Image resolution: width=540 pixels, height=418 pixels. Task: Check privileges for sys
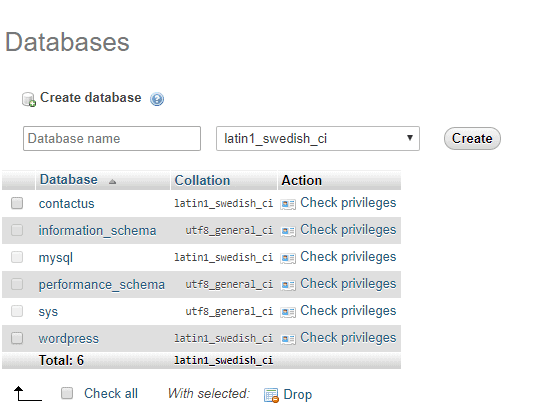pos(348,311)
